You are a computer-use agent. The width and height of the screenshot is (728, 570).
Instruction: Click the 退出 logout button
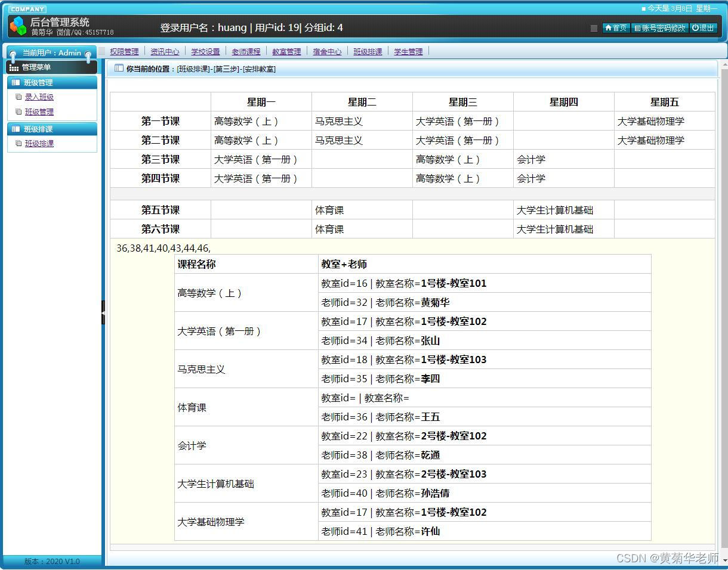(703, 27)
